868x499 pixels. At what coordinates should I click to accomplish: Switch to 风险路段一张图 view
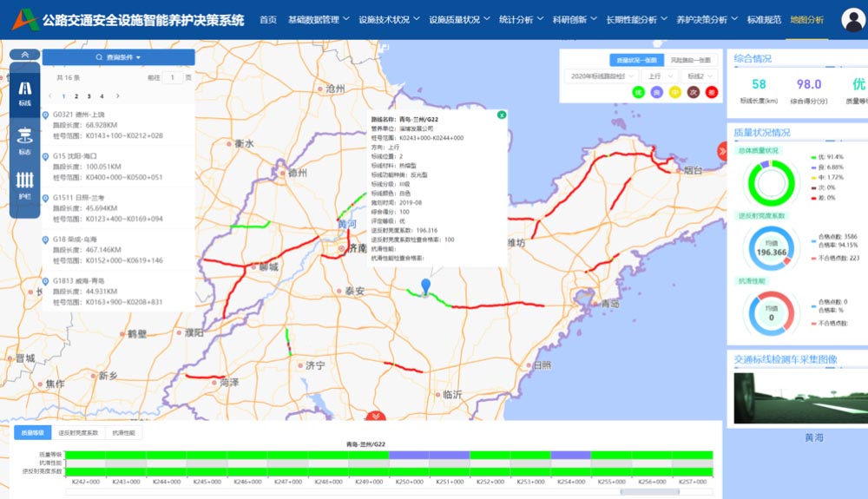(x=690, y=60)
